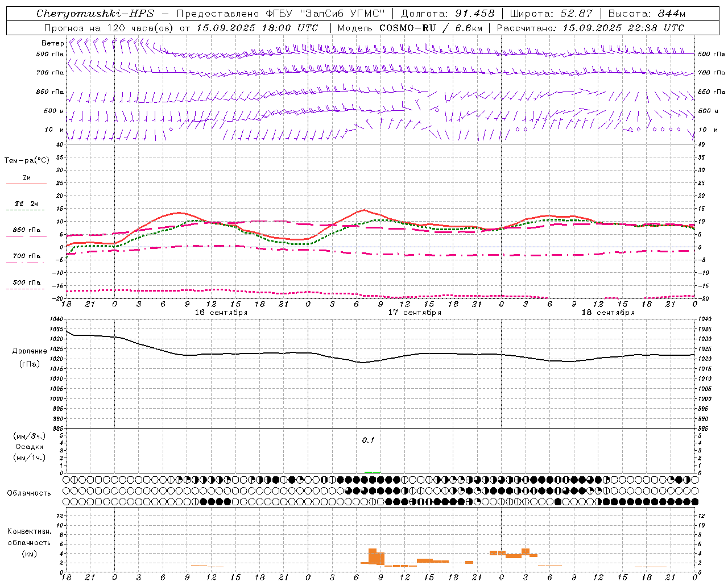
Task: Select the "ЗапСиб УГМС" provider text
Action: coord(343,14)
